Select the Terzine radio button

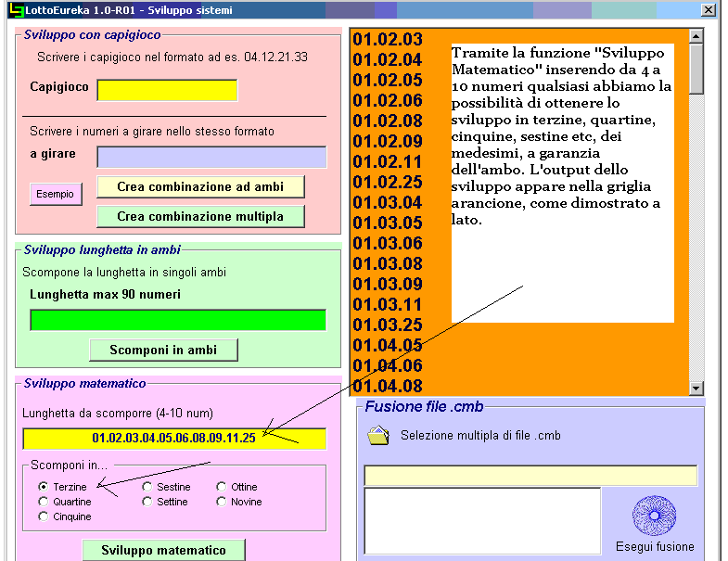click(44, 487)
